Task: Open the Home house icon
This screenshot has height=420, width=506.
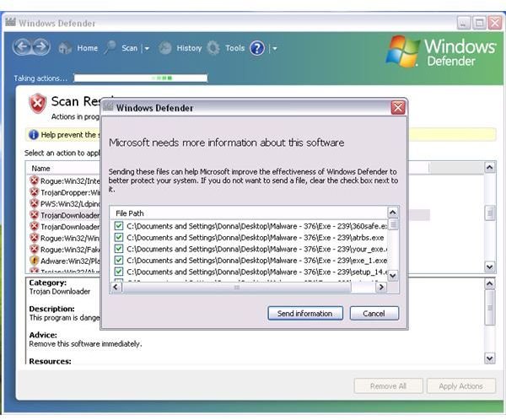Action: pos(65,48)
